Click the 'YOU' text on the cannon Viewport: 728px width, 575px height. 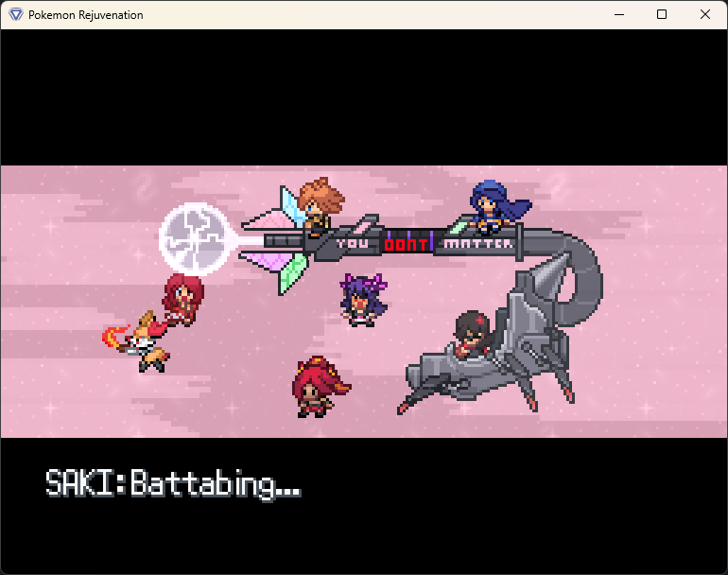353,243
